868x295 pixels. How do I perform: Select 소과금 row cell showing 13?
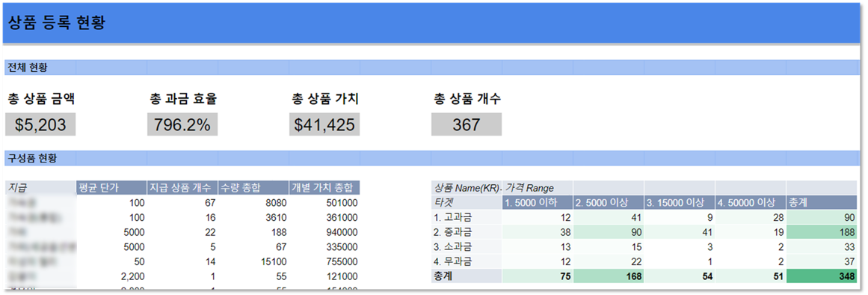click(538, 246)
